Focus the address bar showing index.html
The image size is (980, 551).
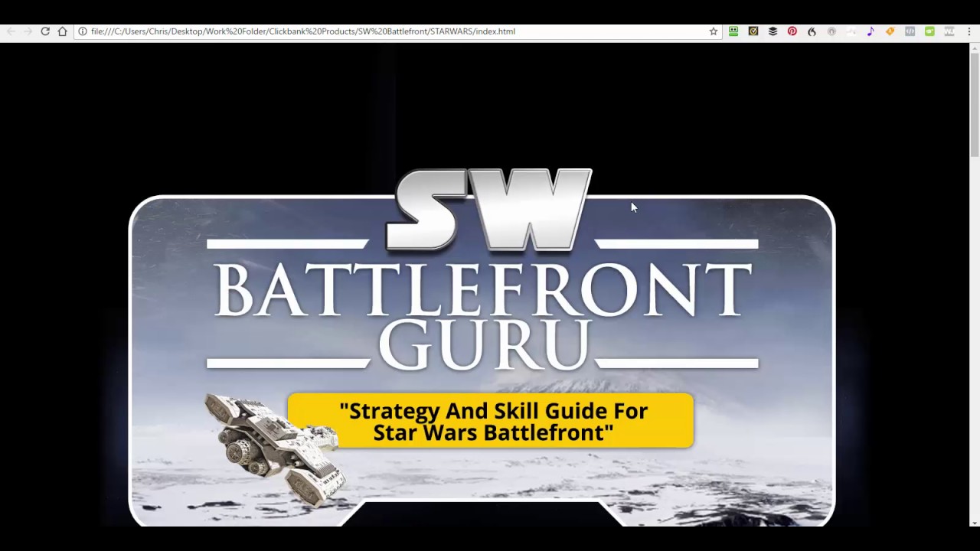tap(398, 31)
